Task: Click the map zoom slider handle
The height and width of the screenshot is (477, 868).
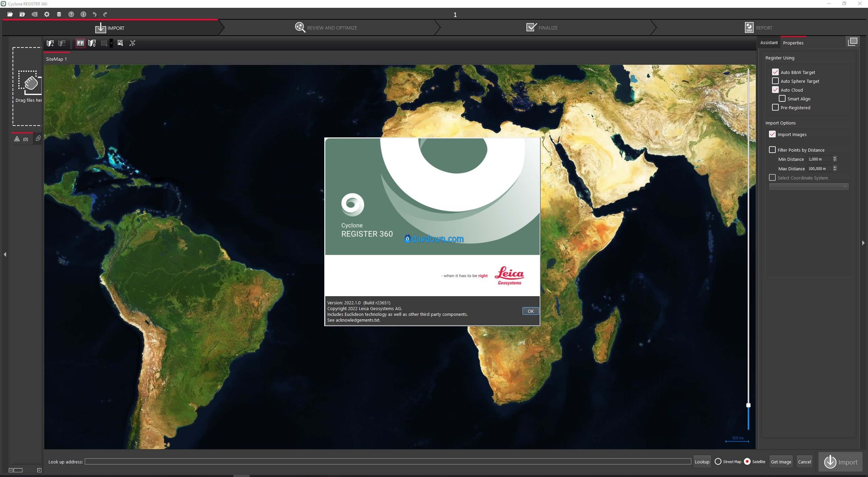Action: click(748, 405)
